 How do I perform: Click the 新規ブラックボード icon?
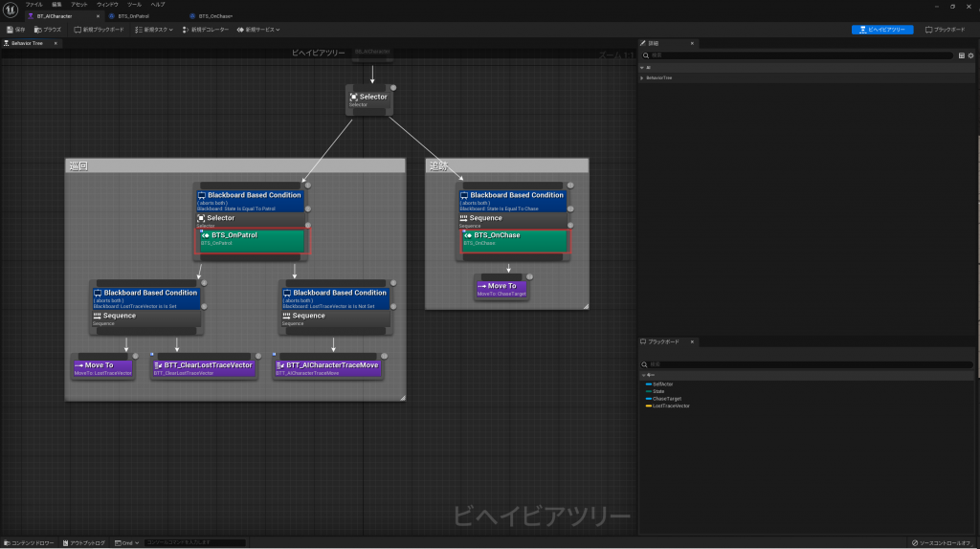click(x=100, y=30)
